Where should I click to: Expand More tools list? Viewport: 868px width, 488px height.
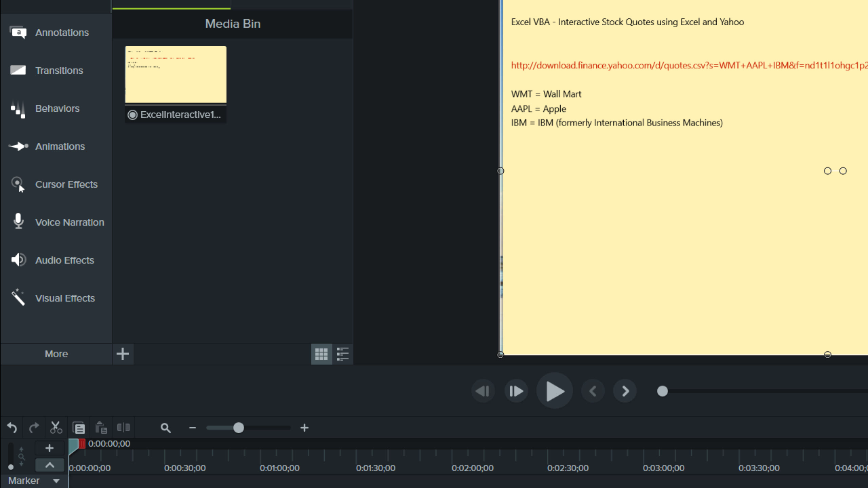click(x=56, y=354)
